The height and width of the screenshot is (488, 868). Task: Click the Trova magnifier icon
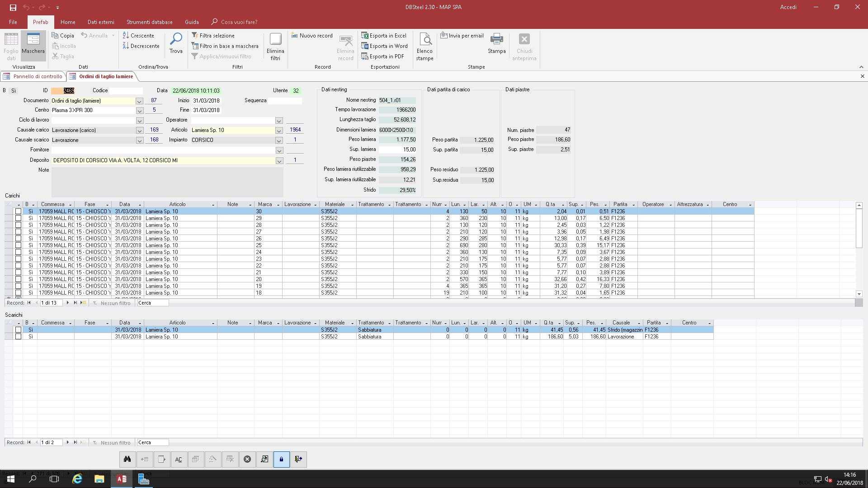[176, 43]
